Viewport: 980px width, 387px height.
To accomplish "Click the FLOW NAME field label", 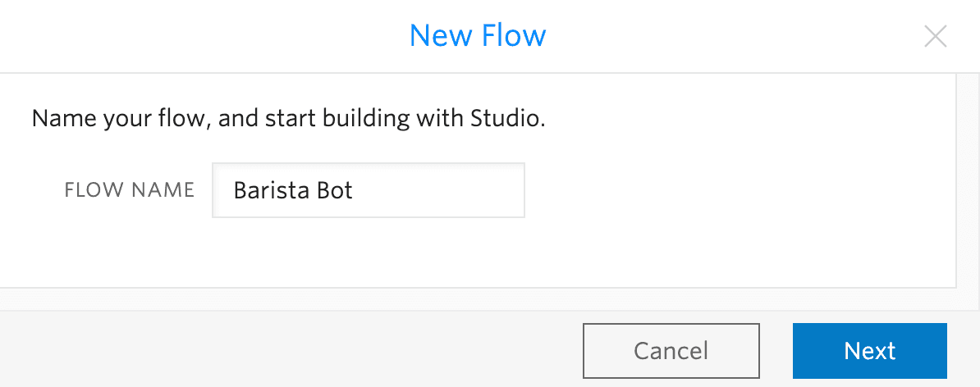I will click(130, 190).
